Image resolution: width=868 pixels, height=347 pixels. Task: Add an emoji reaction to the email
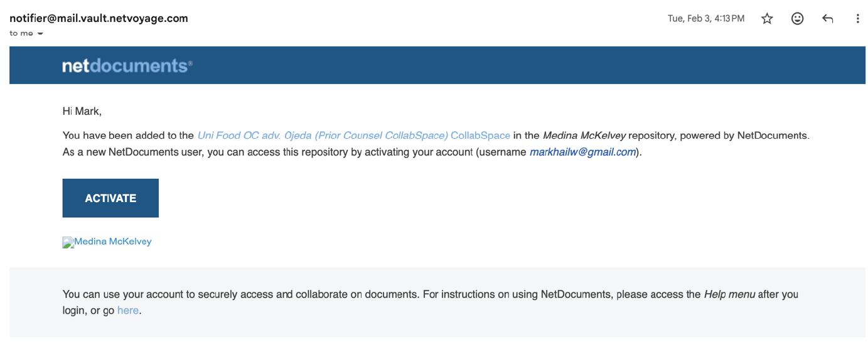tap(797, 19)
